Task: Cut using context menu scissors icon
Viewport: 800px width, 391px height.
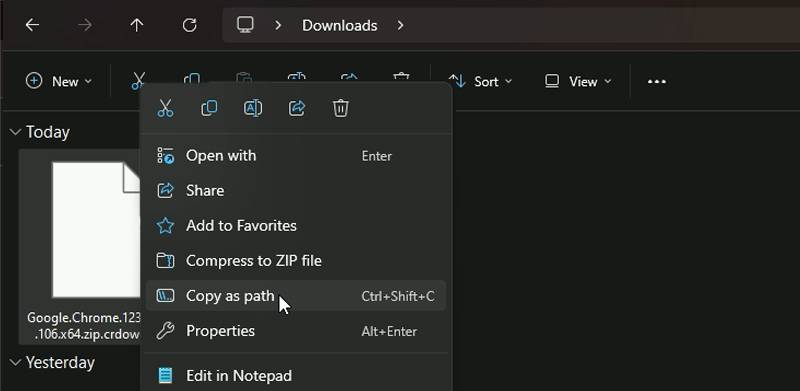Action: (165, 108)
